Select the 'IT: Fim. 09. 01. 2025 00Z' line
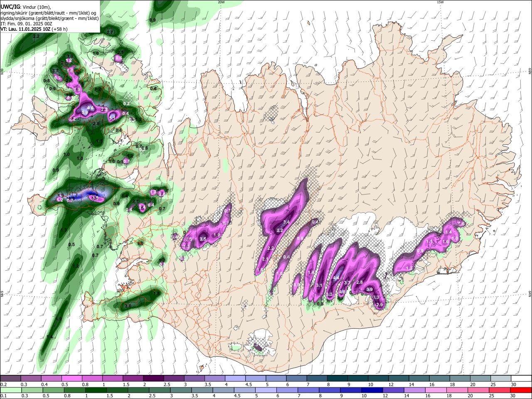 [x=26, y=24]
